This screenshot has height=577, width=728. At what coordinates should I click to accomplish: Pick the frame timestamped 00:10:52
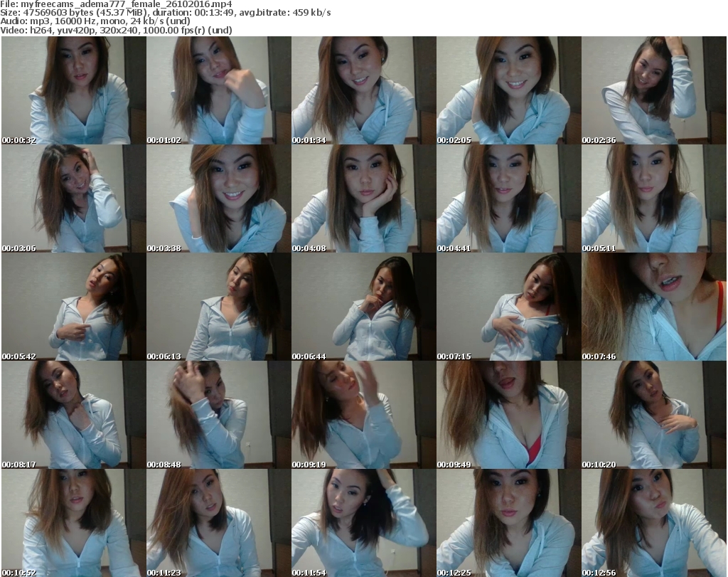pyautogui.click(x=73, y=523)
